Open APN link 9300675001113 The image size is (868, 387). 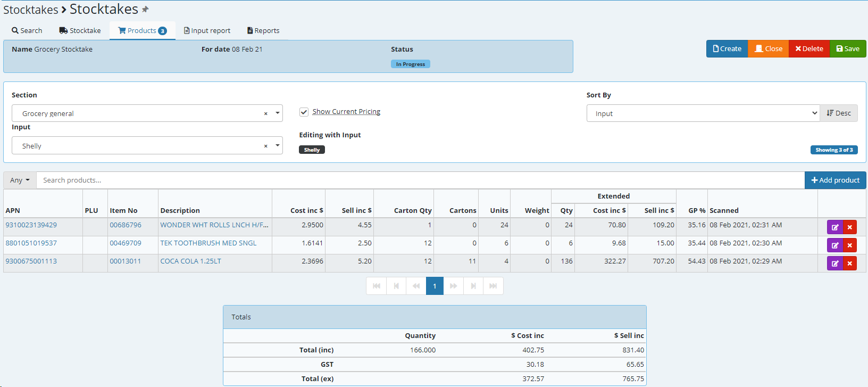point(31,261)
